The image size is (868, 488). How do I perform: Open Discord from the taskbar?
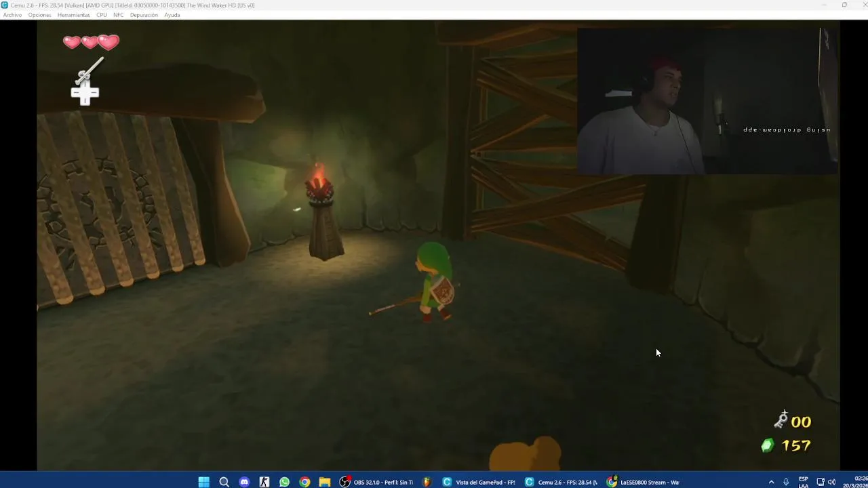(244, 482)
